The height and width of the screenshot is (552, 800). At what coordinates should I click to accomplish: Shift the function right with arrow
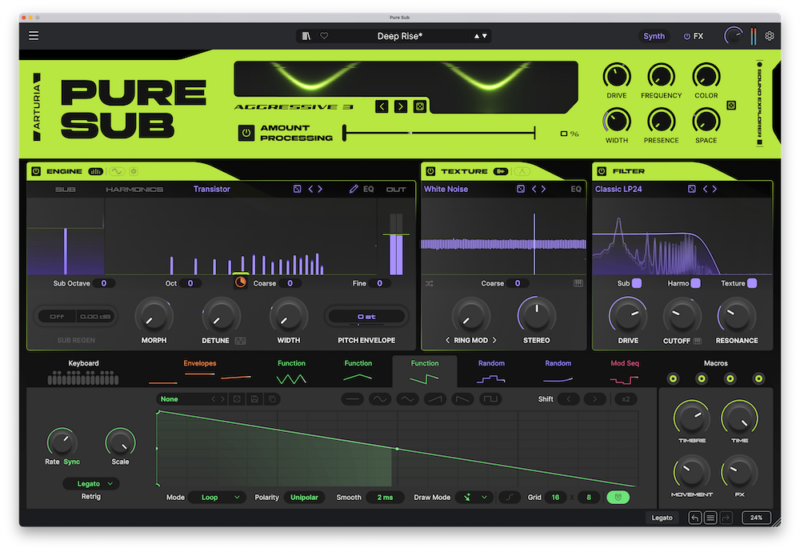[595, 399]
